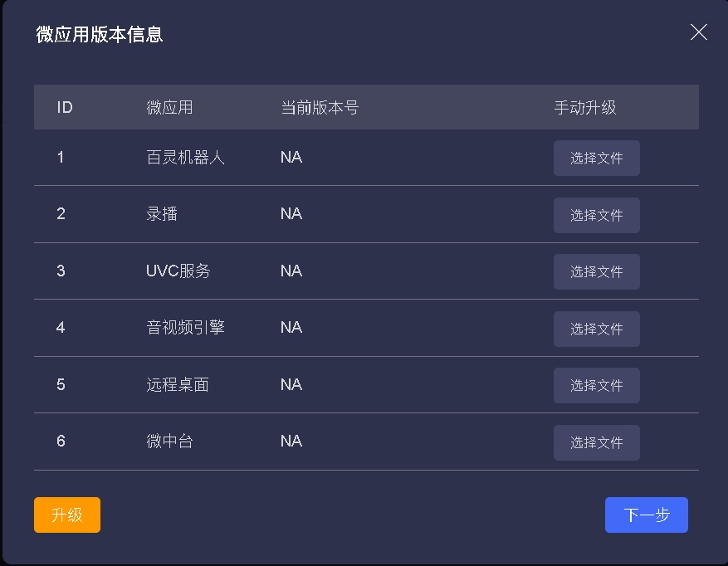Choose file for 远程桌面 row
Screen dimensions: 728x566
596,385
